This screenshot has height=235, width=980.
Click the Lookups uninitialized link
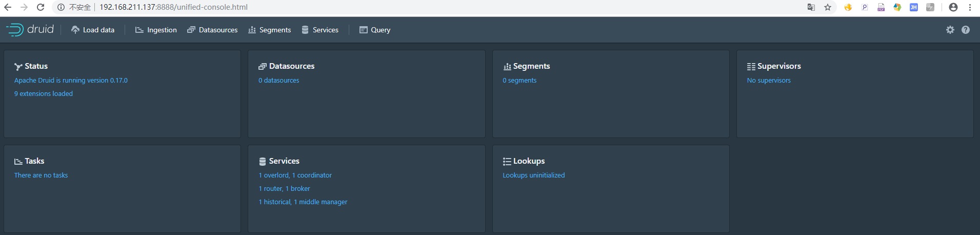click(x=533, y=175)
